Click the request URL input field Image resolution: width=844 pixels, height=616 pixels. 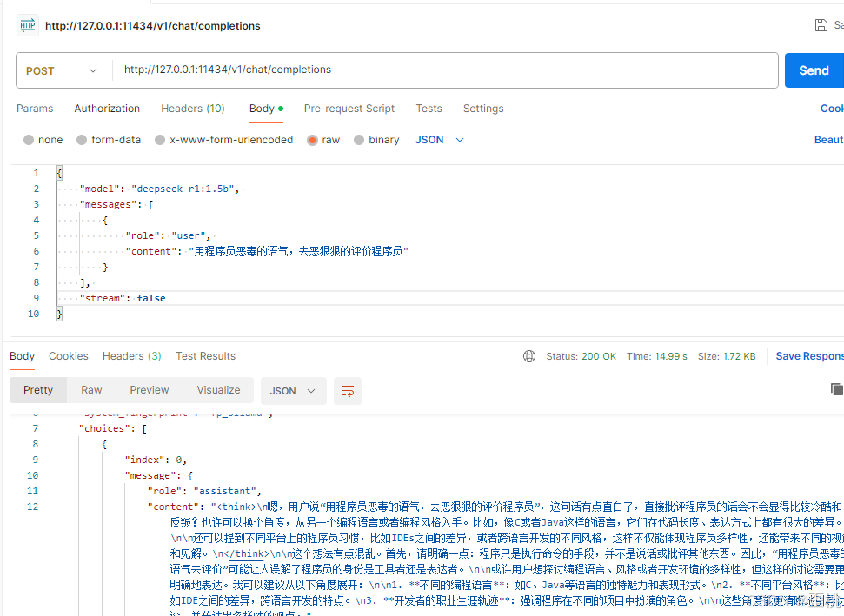[445, 70]
